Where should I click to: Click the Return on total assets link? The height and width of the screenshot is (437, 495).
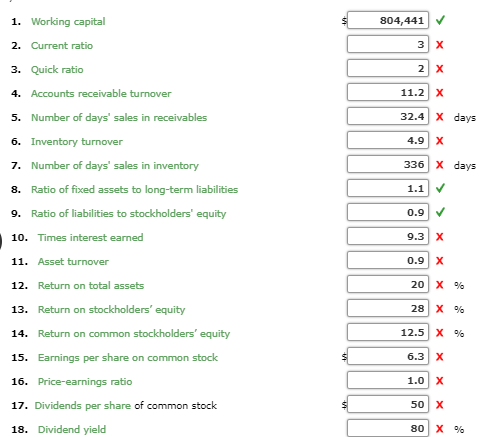tap(91, 285)
